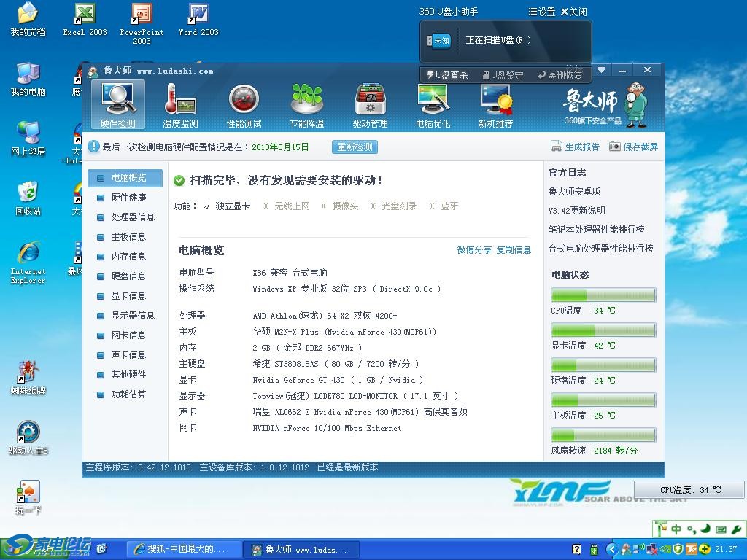Image resolution: width=747 pixels, height=560 pixels.
Task: Open 设置 in the 360 U盘小助手 widget
Action: pyautogui.click(x=541, y=12)
